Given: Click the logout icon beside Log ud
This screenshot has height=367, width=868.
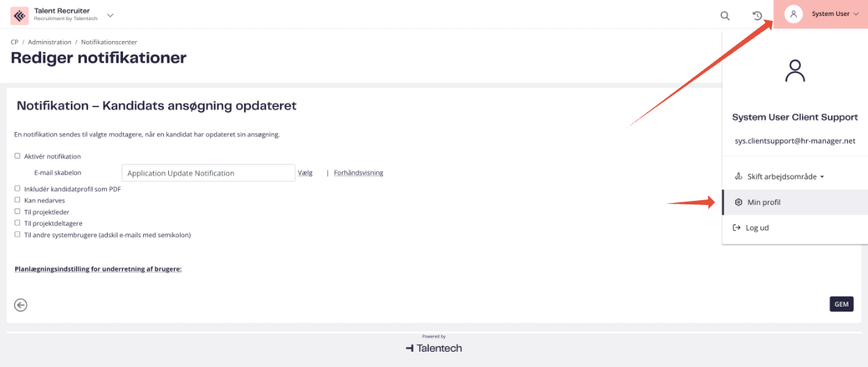Looking at the screenshot, I should 737,227.
